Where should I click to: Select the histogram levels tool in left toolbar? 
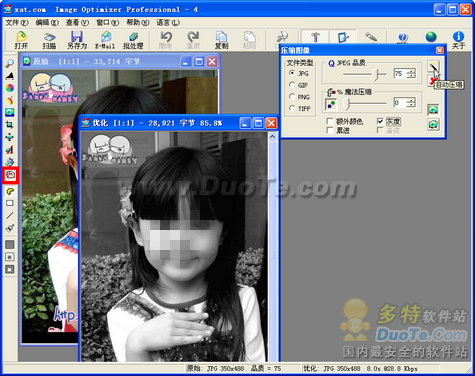click(10, 76)
